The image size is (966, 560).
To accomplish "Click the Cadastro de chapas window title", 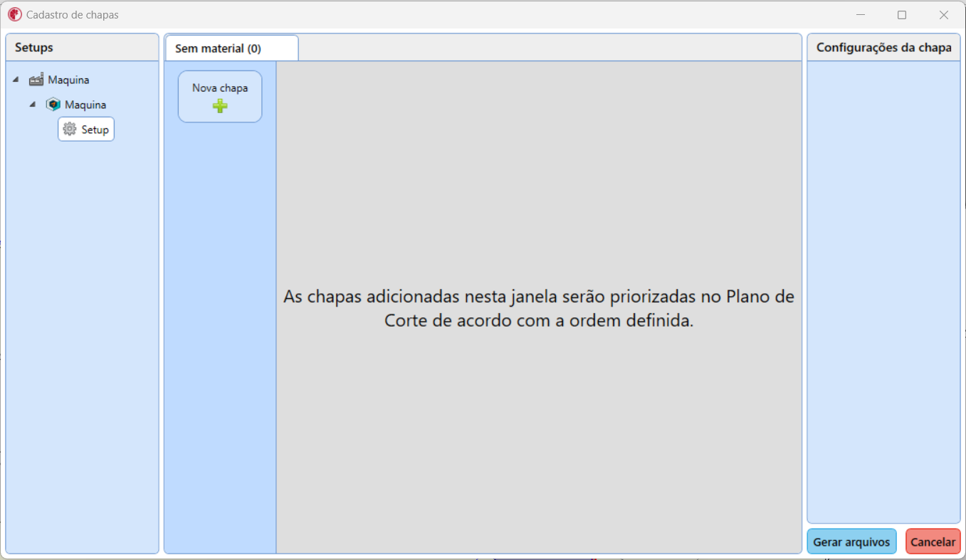I will coord(73,14).
